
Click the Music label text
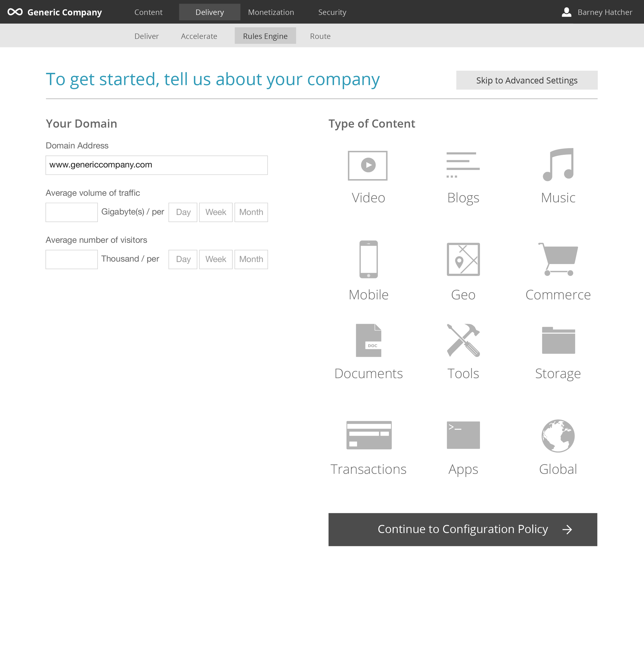(x=558, y=198)
